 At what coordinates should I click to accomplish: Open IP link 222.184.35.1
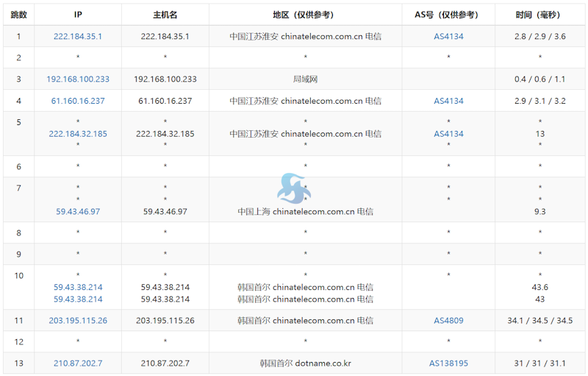[x=78, y=36]
